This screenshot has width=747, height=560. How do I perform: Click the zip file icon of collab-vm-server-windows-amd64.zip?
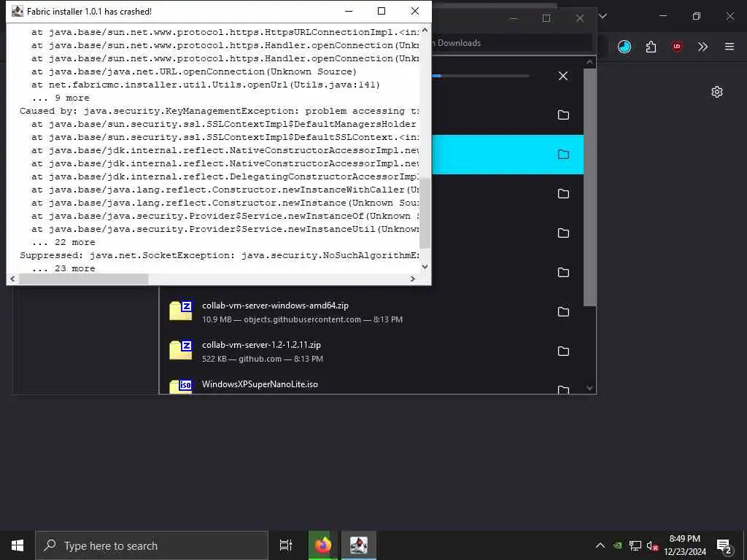[181, 311]
